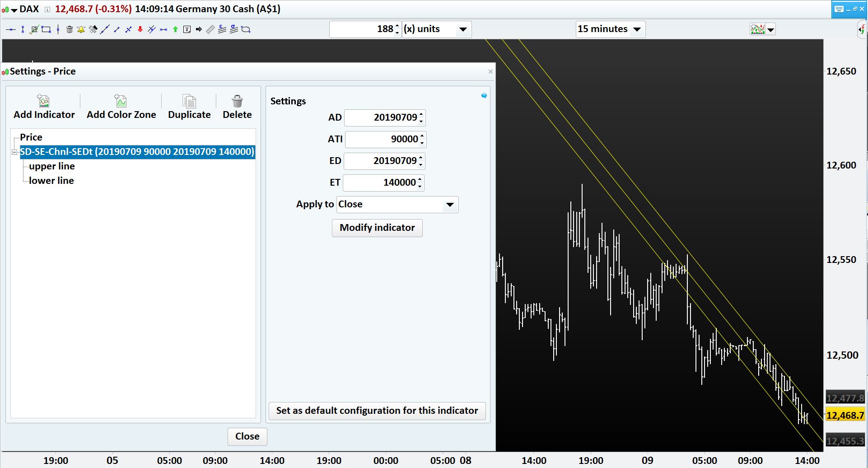868x468 pixels.
Task: Select the text annotation tool
Action: 187,30
